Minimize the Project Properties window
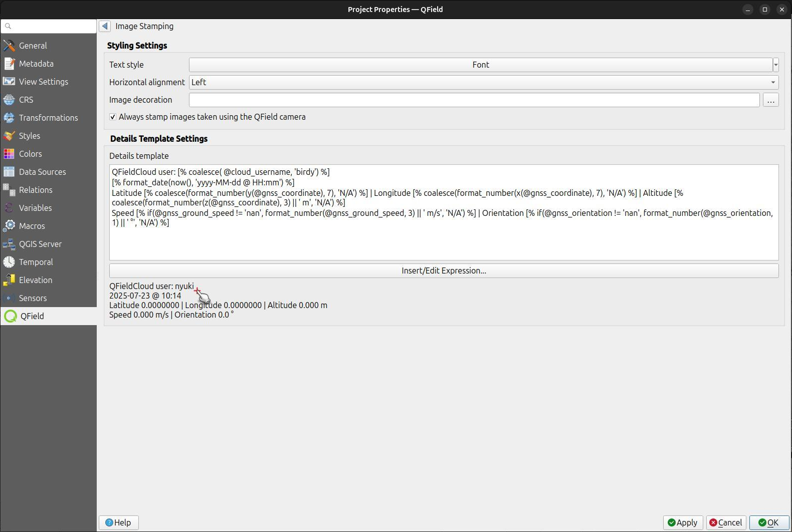792x532 pixels. coord(748,10)
